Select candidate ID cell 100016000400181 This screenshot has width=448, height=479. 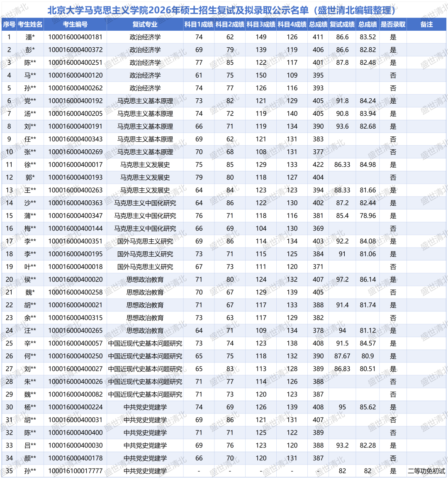point(75,37)
